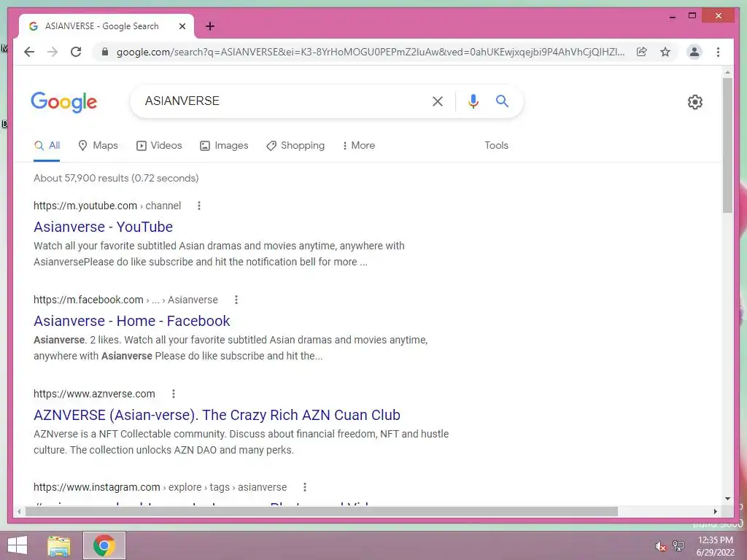
Task: Open options for the YouTube result
Action: [x=199, y=206]
